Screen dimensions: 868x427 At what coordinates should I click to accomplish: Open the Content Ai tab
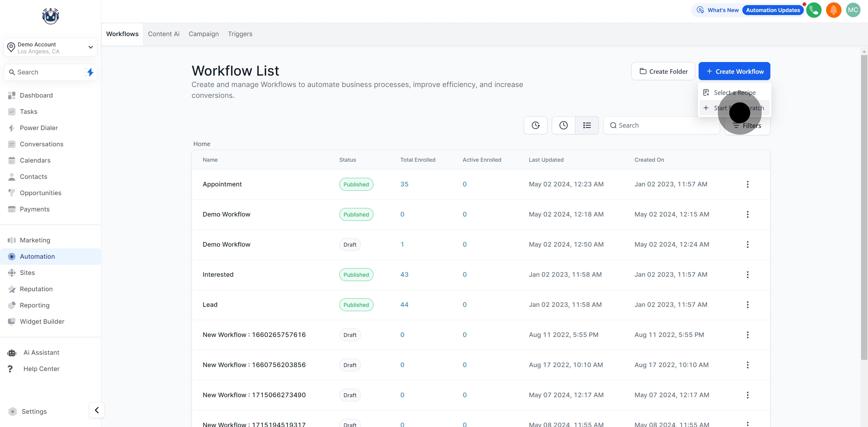[163, 34]
